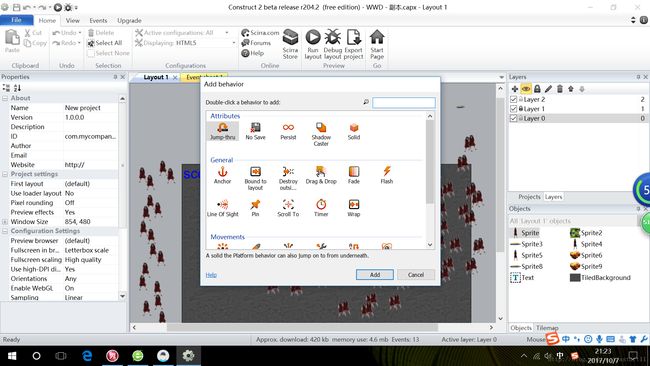Move layer up with arrow icon
The image size is (650, 366).
click(571, 89)
